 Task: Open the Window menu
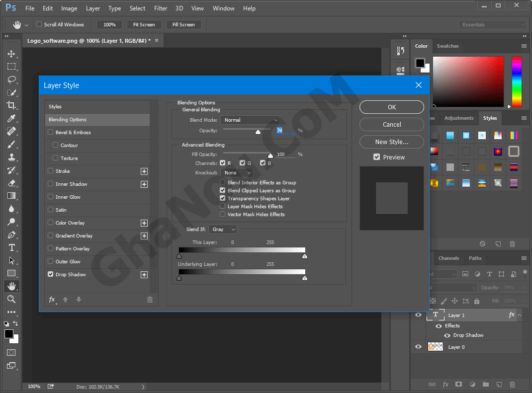[x=224, y=8]
